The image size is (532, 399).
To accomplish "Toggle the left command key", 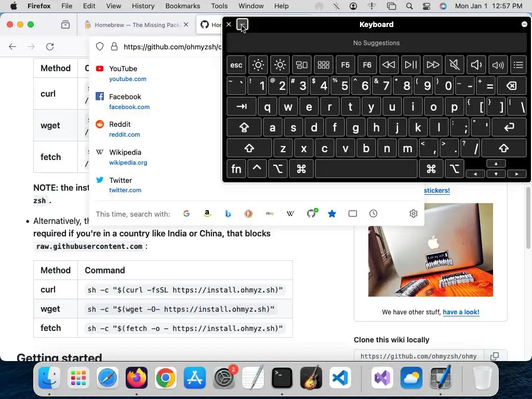I will (x=301, y=169).
